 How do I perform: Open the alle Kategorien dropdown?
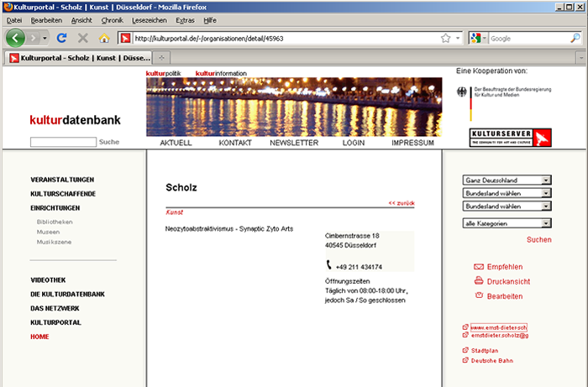tap(507, 223)
